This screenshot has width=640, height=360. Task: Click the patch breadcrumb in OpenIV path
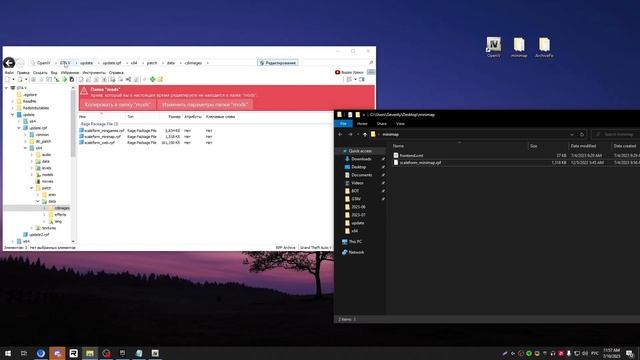[x=152, y=63]
